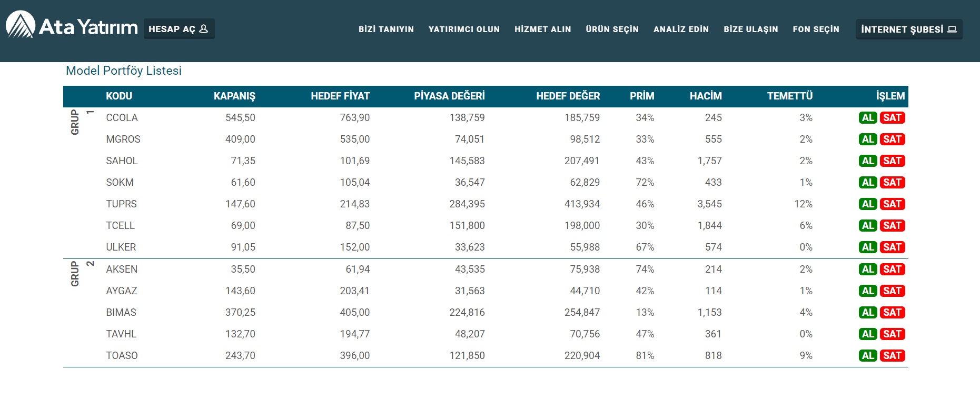Select the AYGAZ stock code

[122, 291]
